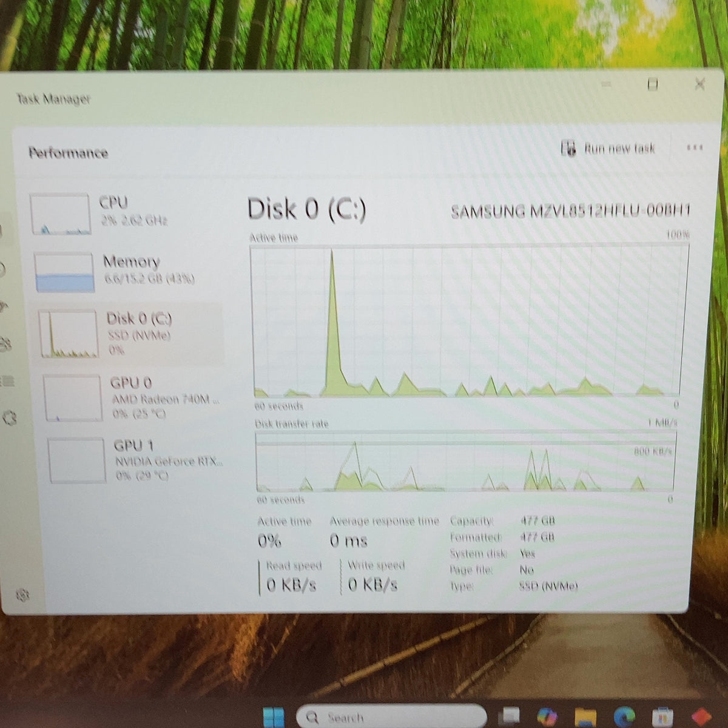Select the CPU performance entry

click(124, 214)
